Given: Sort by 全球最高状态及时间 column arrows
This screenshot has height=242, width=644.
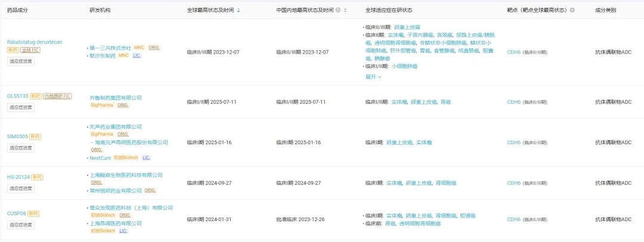Looking at the screenshot, I should (x=239, y=10).
